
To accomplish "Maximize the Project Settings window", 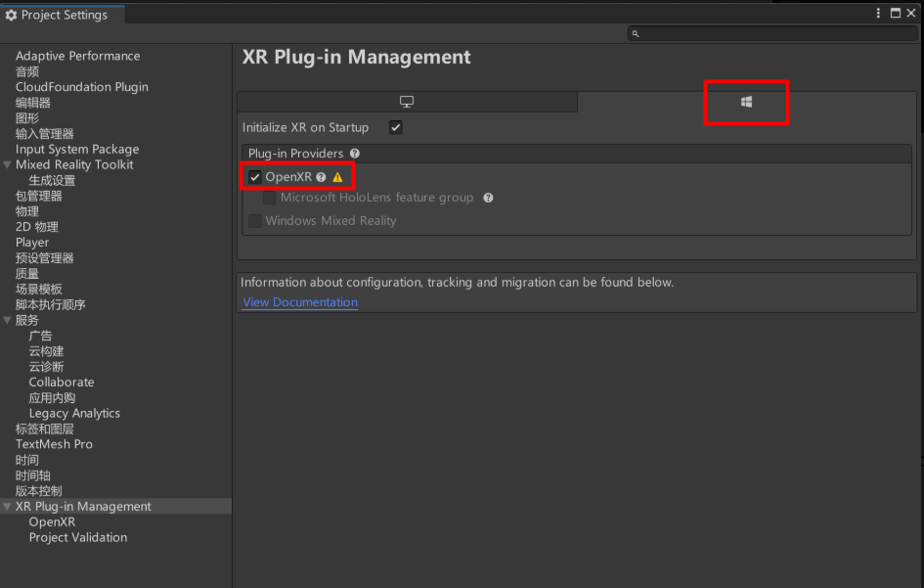I will coord(895,13).
